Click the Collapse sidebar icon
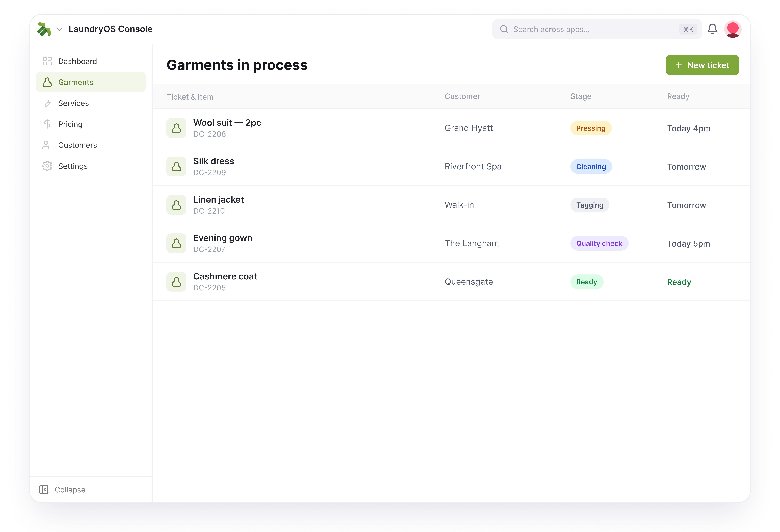The width and height of the screenshot is (780, 532). click(x=44, y=489)
